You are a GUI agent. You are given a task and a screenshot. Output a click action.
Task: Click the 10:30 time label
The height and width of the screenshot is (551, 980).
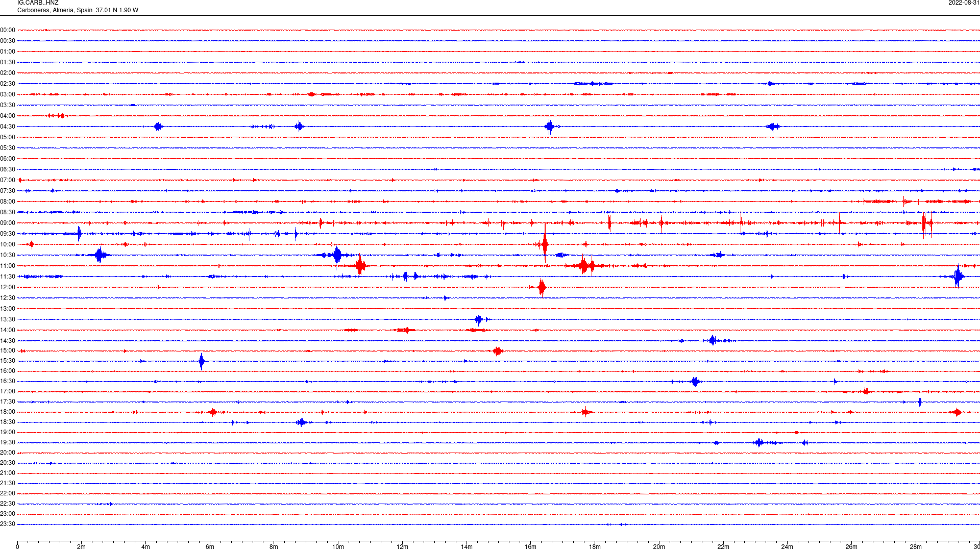pyautogui.click(x=8, y=255)
